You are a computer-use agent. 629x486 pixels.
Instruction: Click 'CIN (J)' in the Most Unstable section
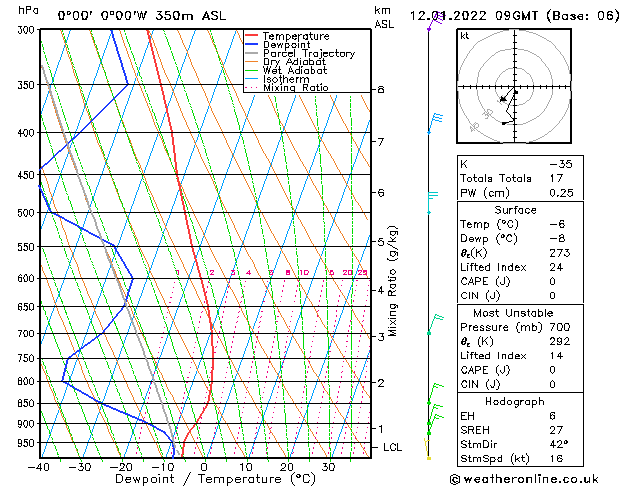coord(480,384)
